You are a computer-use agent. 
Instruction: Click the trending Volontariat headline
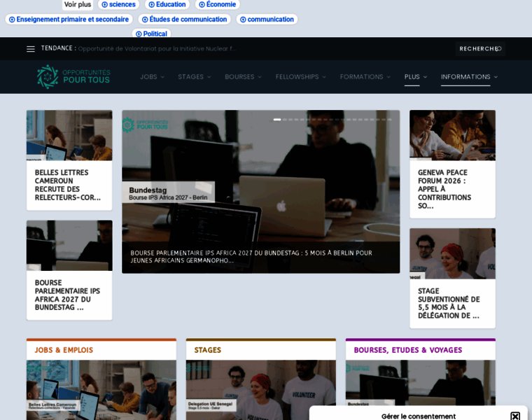(157, 49)
